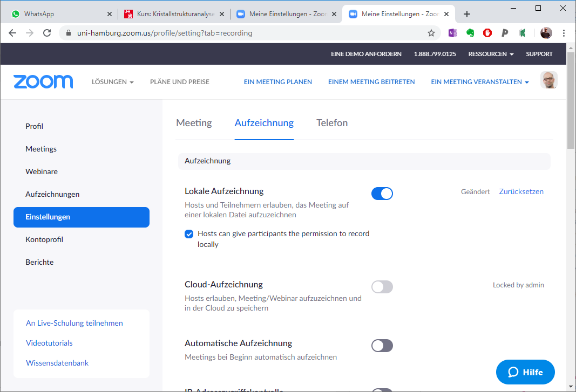The width and height of the screenshot is (576, 392).
Task: Open new browser tab
Action: tap(467, 14)
